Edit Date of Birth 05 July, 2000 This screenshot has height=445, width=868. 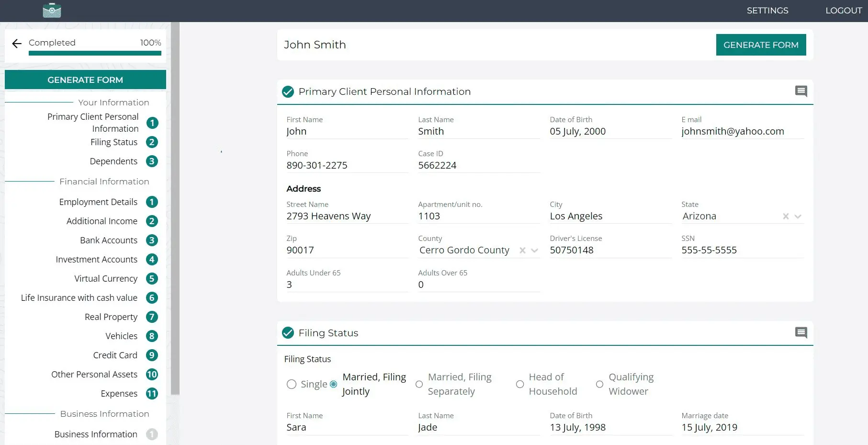[610, 132]
